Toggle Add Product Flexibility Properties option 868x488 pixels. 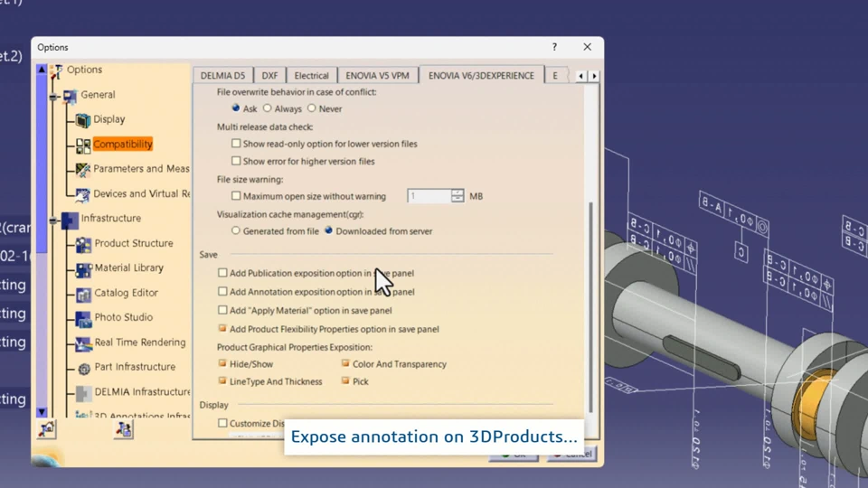click(x=222, y=328)
